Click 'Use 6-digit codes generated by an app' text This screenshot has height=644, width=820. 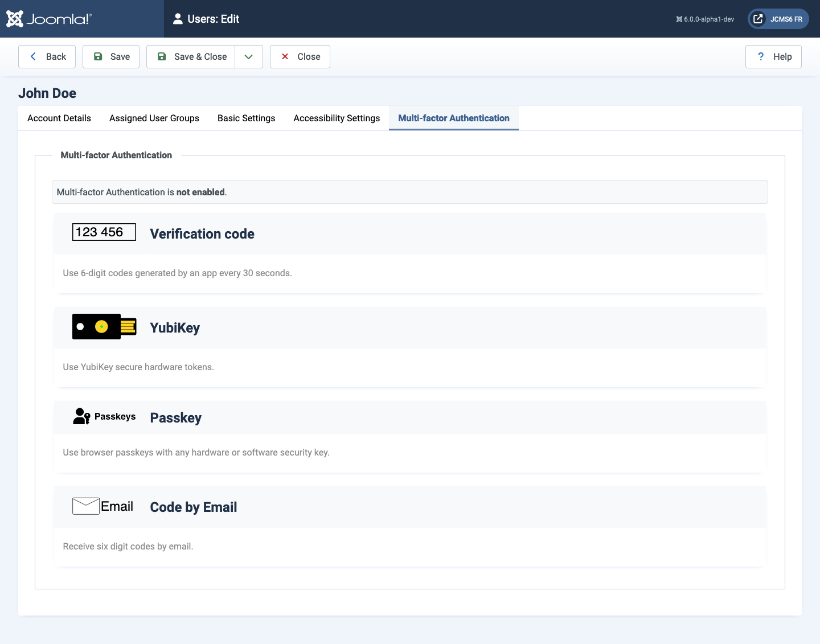(178, 273)
